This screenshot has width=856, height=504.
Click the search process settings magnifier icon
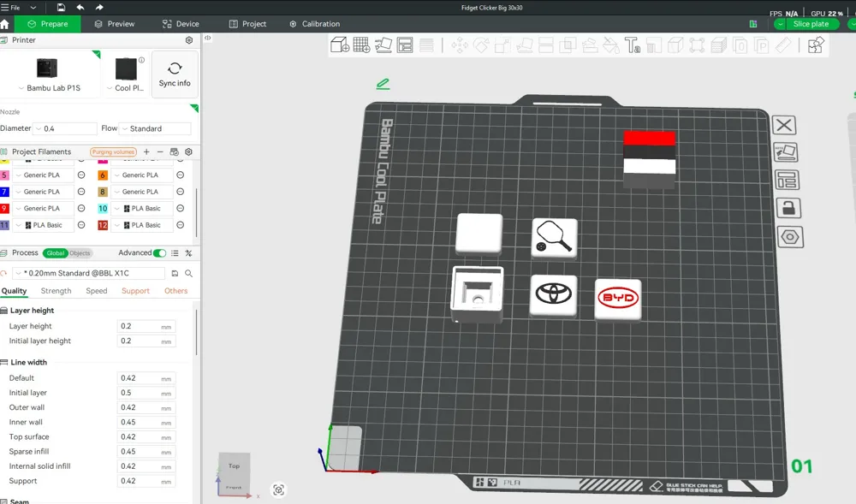(x=188, y=273)
